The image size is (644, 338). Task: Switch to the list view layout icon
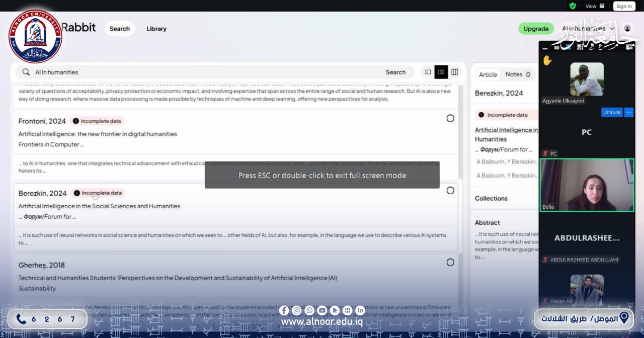[441, 72]
